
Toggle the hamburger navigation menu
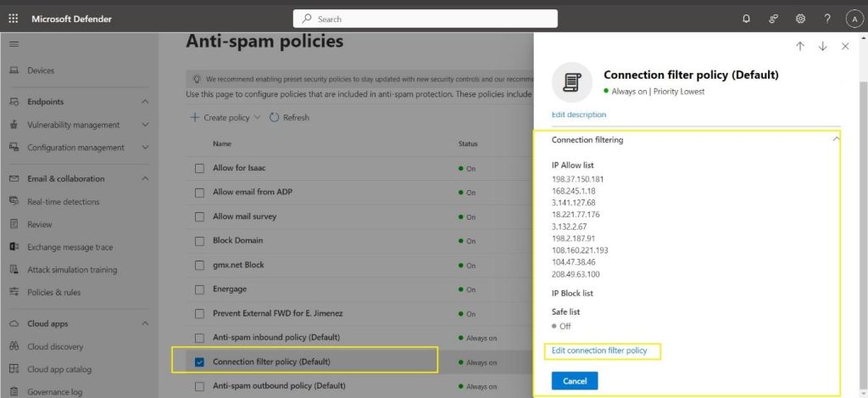point(14,42)
